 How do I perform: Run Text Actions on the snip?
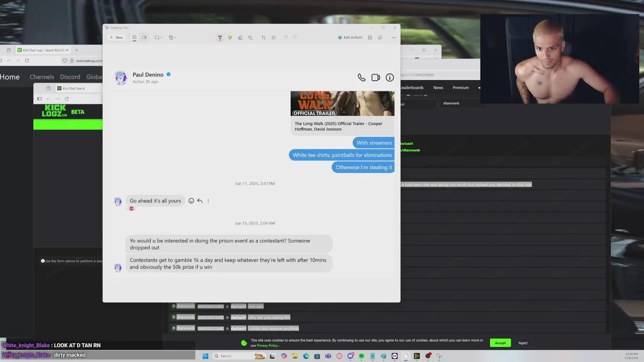(274, 38)
